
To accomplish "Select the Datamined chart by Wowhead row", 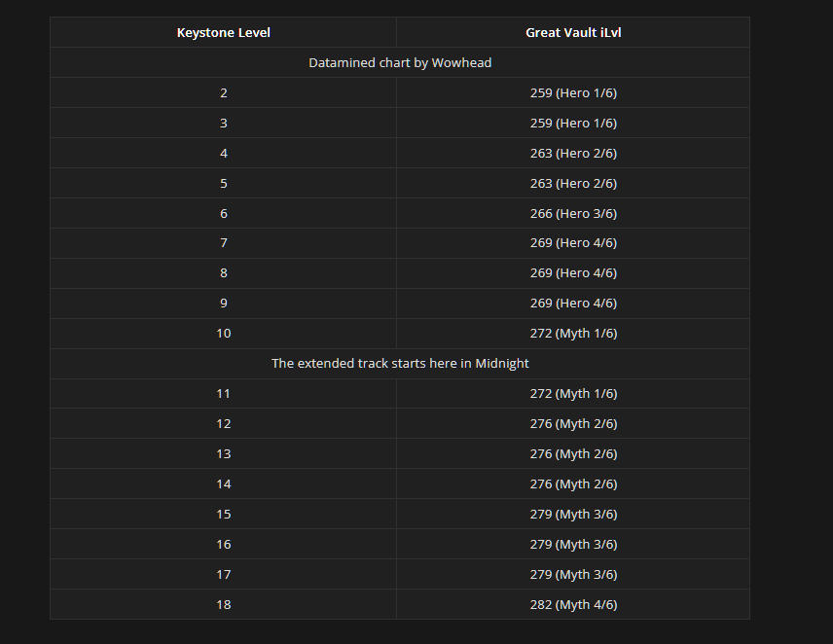I will coord(400,62).
